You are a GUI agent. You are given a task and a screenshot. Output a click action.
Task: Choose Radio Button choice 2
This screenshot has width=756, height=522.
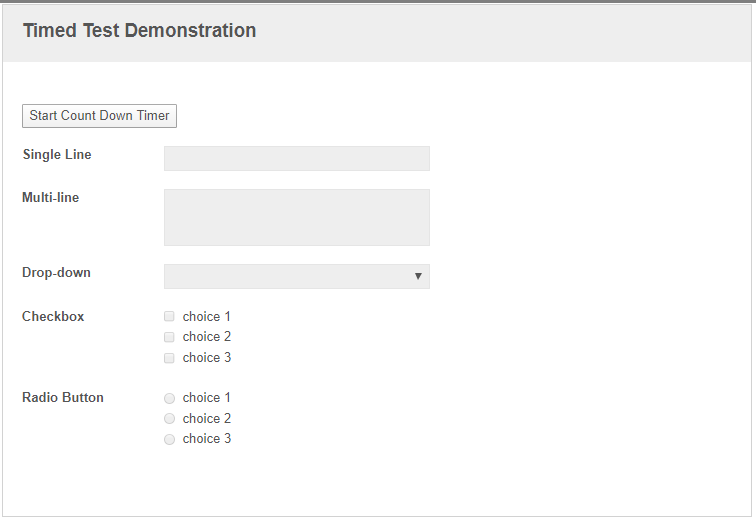click(169, 418)
